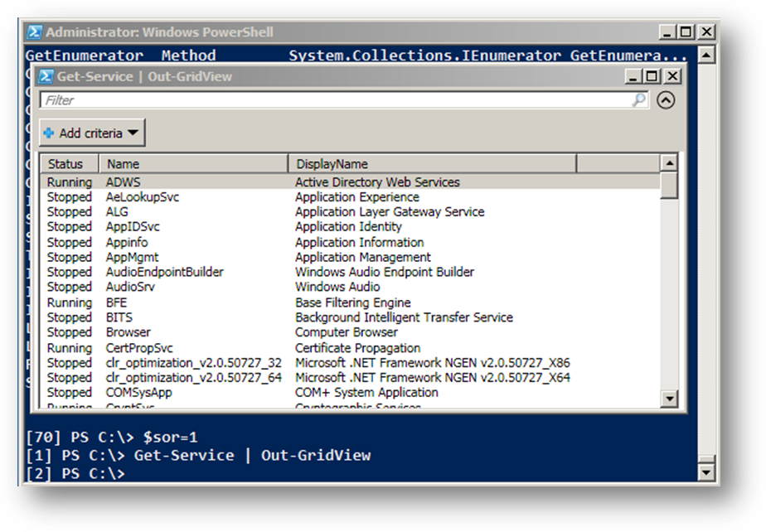This screenshot has width=766, height=532.
Task: Maximize the Out-GridView window
Action: (652, 76)
